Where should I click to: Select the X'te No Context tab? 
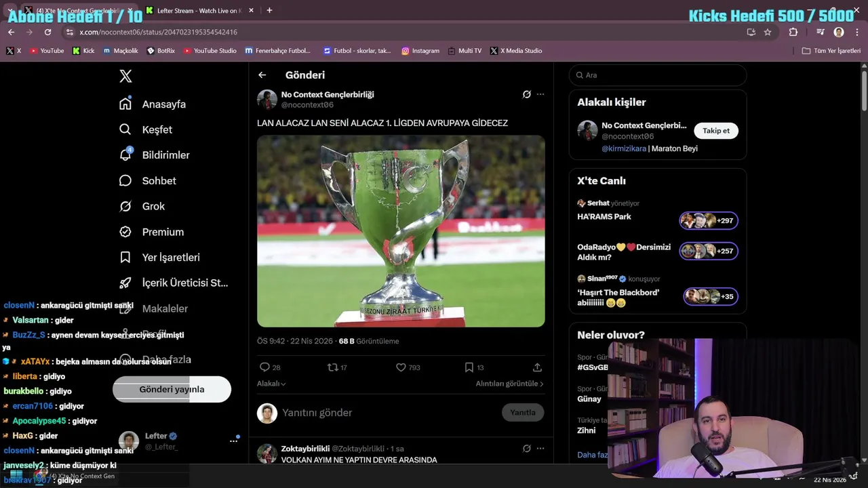click(x=78, y=11)
